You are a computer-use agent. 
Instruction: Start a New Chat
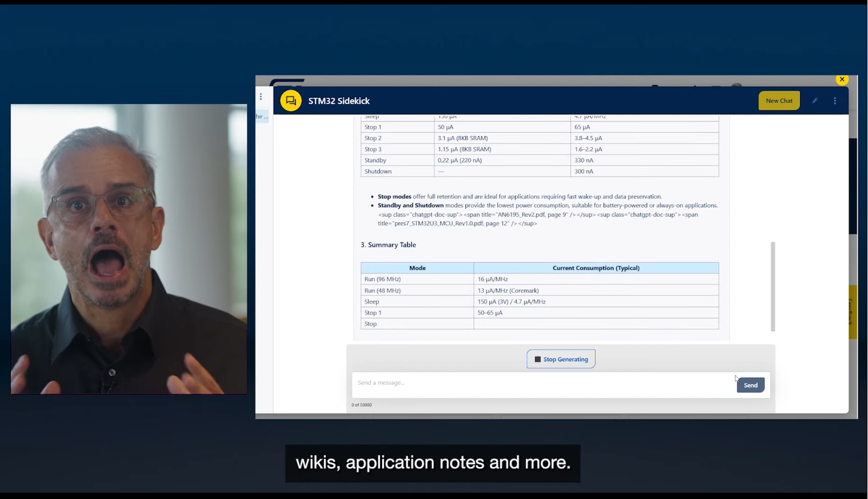(x=779, y=101)
